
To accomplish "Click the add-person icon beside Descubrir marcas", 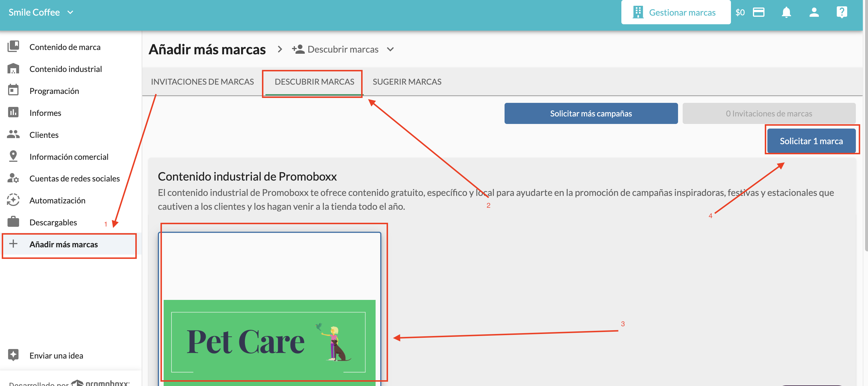I will pyautogui.click(x=298, y=49).
